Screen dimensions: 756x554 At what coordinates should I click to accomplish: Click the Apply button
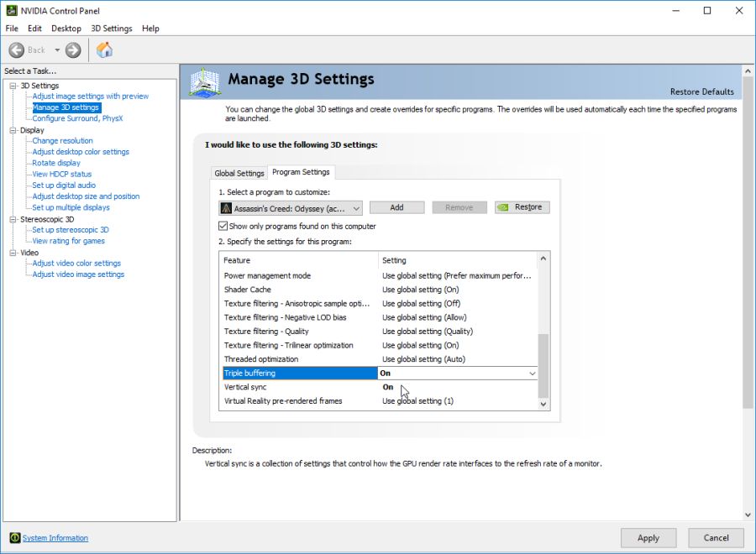tap(648, 537)
